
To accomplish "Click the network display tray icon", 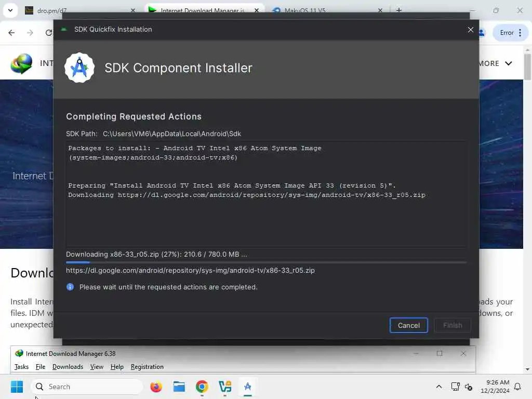I will click(x=455, y=387).
